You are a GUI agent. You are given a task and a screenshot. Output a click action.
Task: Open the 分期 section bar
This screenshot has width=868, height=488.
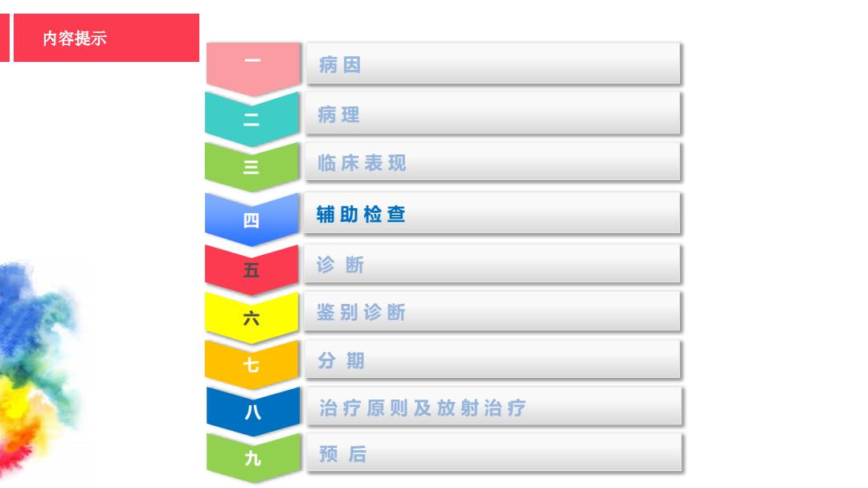pos(493,359)
